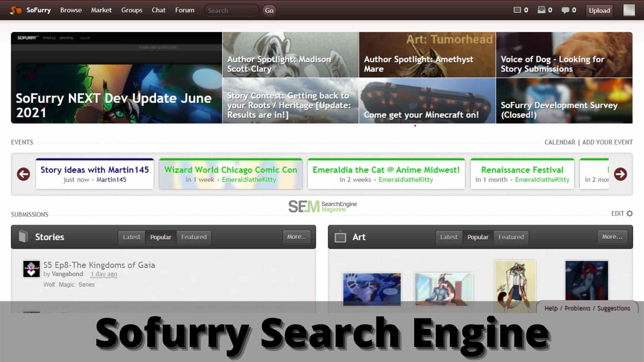The height and width of the screenshot is (362, 644).
Task: Open Come get your Minecraft on tile
Action: coord(427,101)
